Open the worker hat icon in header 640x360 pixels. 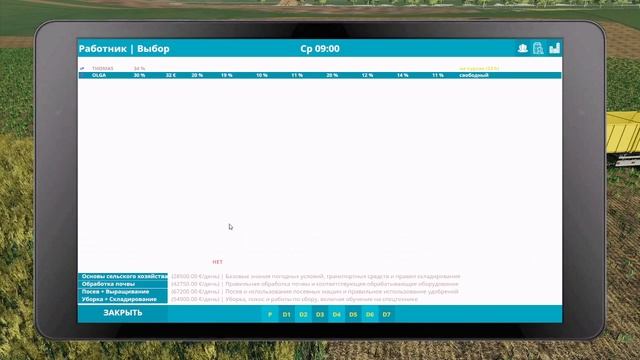click(x=522, y=49)
